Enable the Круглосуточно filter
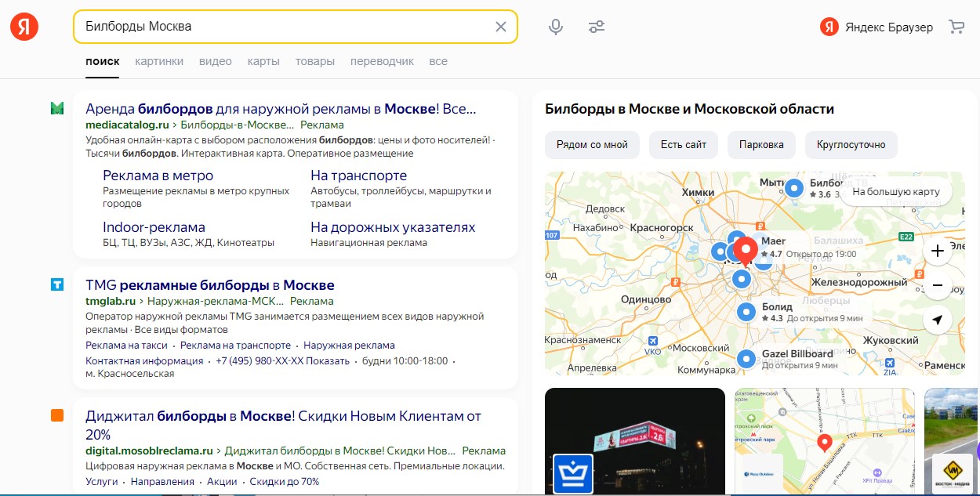 click(x=851, y=145)
